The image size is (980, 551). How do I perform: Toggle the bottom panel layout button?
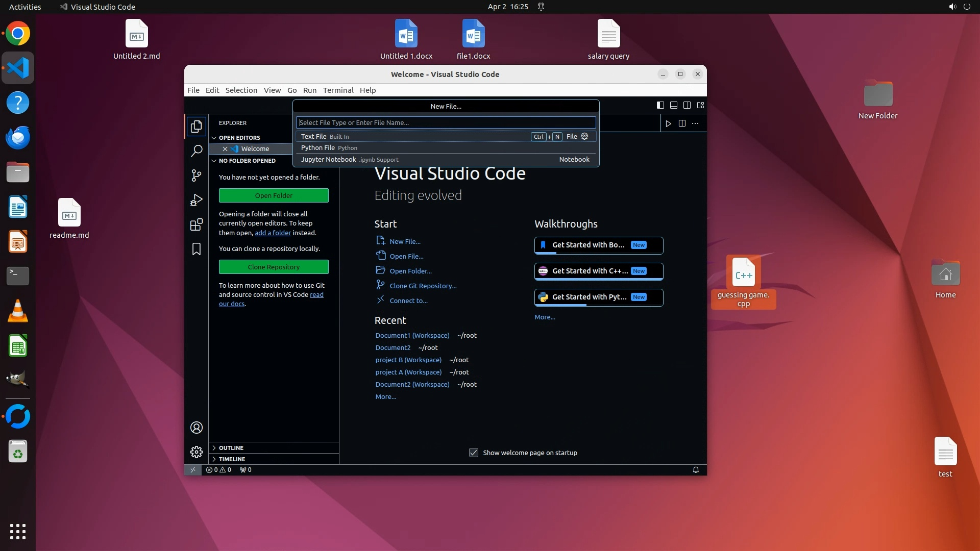674,105
